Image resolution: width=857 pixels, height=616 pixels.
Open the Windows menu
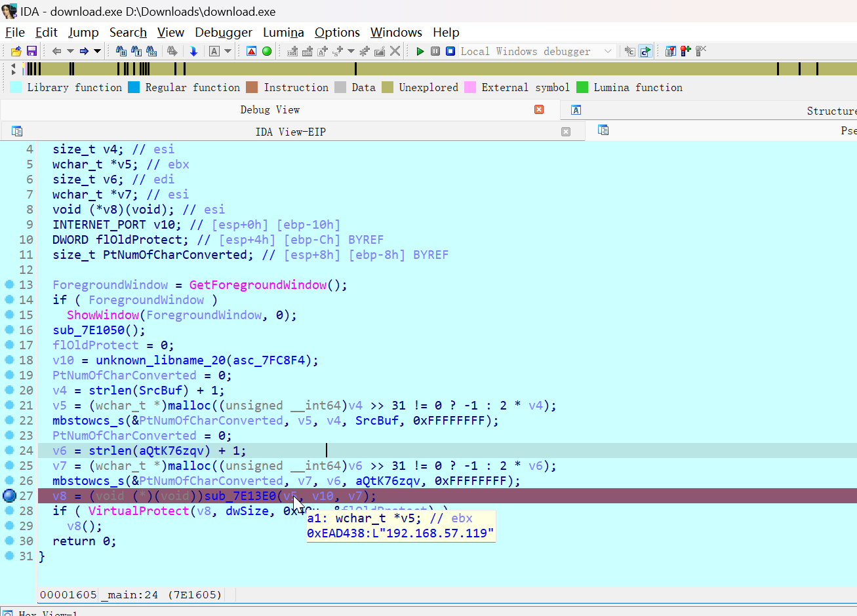click(396, 32)
